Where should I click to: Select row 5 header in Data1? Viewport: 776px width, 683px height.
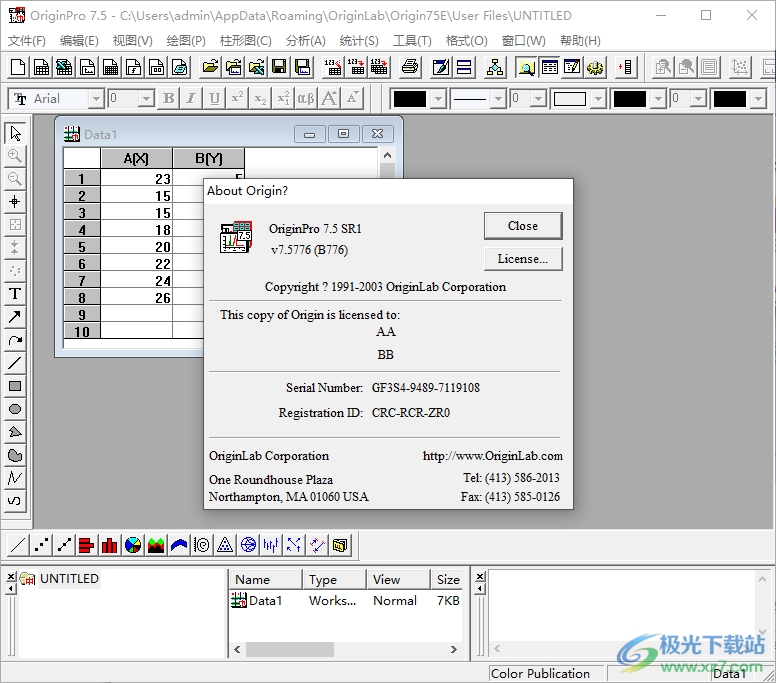[82, 246]
